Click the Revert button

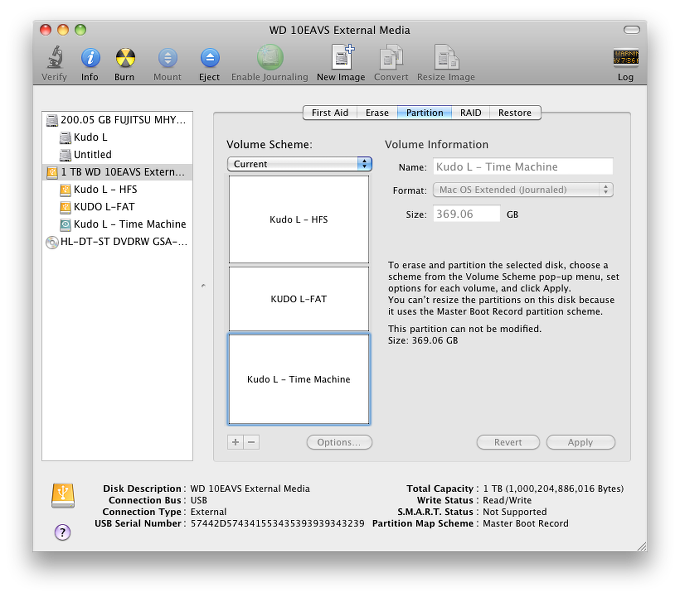click(x=508, y=442)
